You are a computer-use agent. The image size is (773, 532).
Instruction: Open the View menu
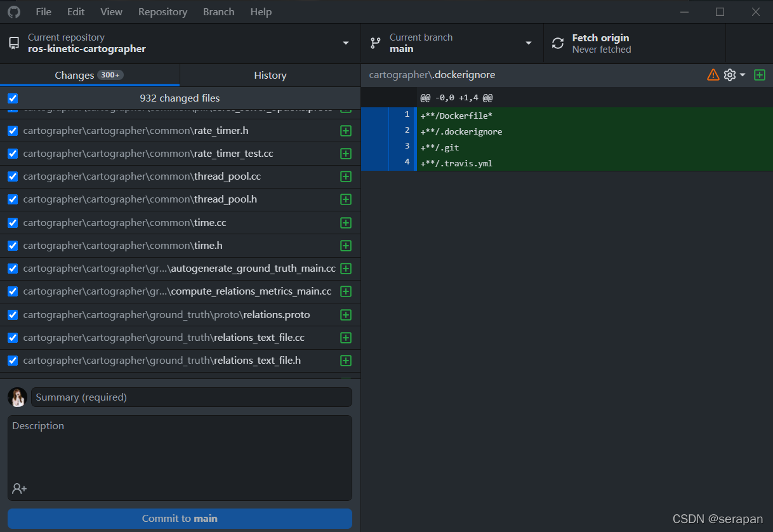pos(112,11)
